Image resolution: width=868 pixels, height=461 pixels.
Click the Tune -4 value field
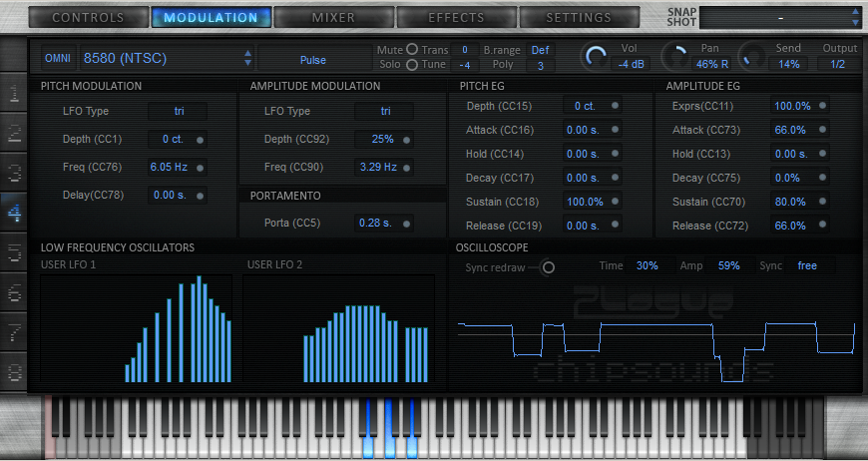(x=465, y=66)
